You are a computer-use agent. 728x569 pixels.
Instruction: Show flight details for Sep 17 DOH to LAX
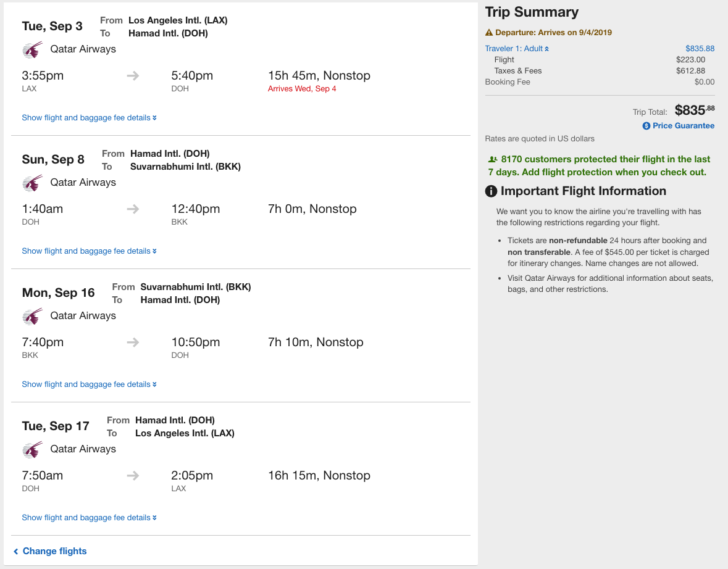(x=89, y=518)
